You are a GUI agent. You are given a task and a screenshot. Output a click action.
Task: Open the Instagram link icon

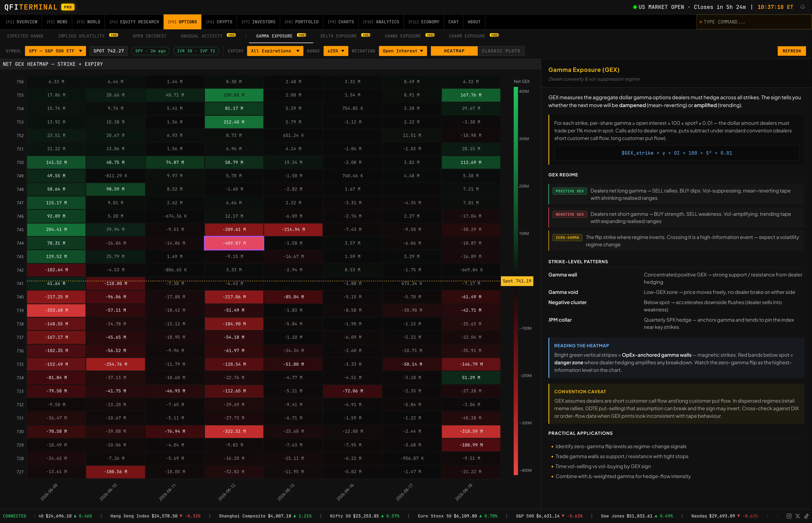pyautogui.click(x=789, y=516)
